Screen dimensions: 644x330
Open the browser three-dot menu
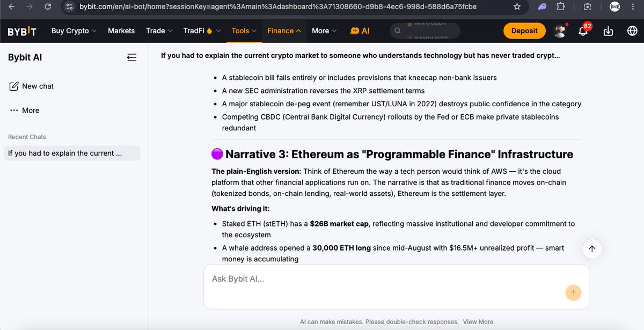pyautogui.click(x=633, y=7)
